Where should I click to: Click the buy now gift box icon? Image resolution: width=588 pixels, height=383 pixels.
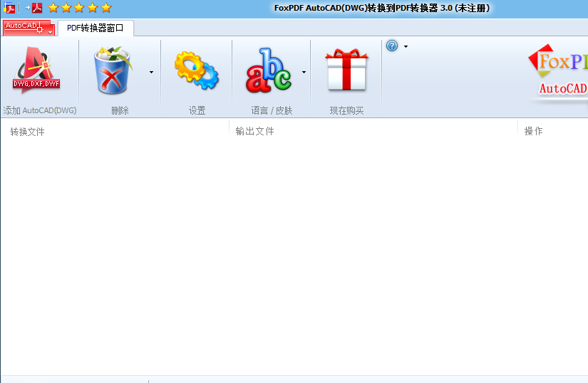(346, 70)
